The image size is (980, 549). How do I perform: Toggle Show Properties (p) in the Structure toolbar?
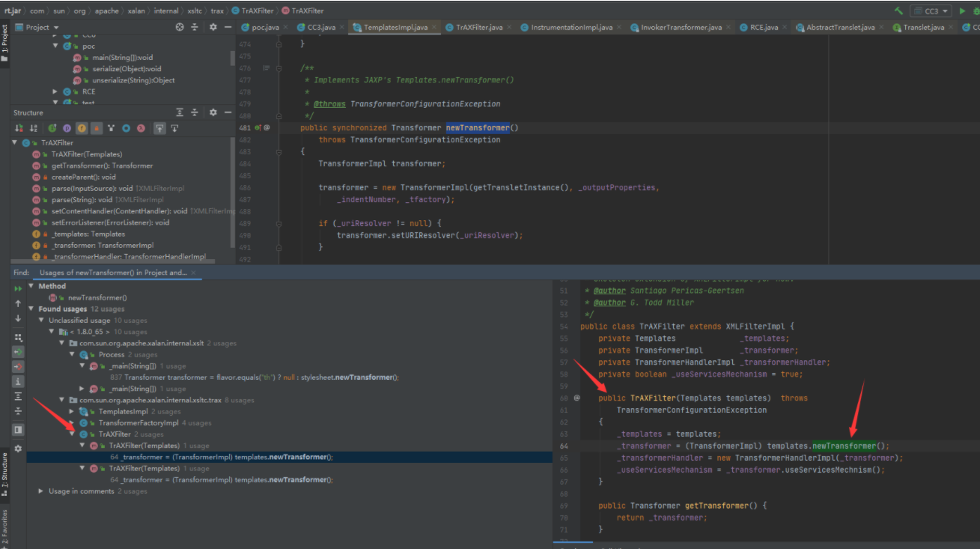(x=67, y=128)
